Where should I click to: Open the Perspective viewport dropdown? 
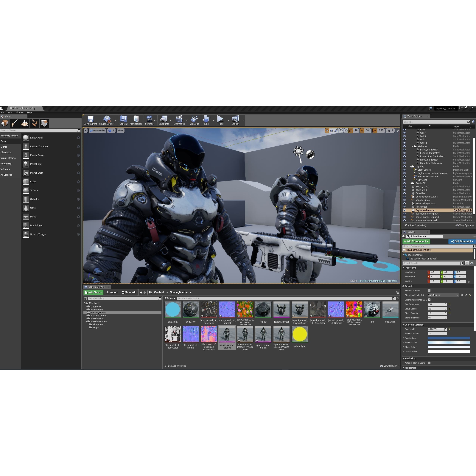coord(97,131)
